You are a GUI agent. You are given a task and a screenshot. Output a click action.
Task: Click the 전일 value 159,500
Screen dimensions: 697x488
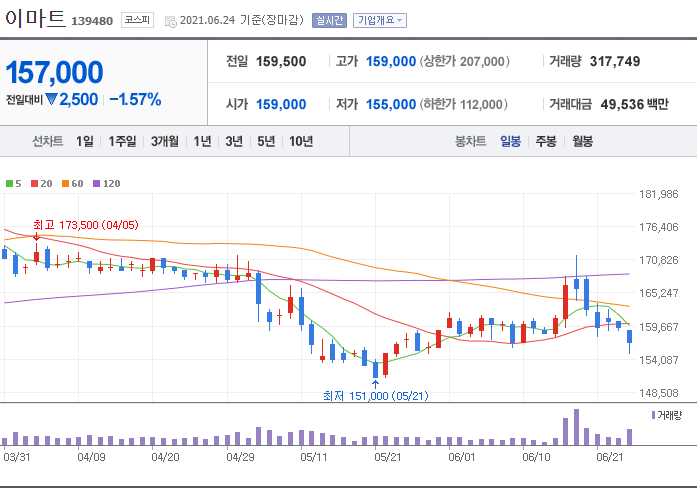tap(281, 61)
